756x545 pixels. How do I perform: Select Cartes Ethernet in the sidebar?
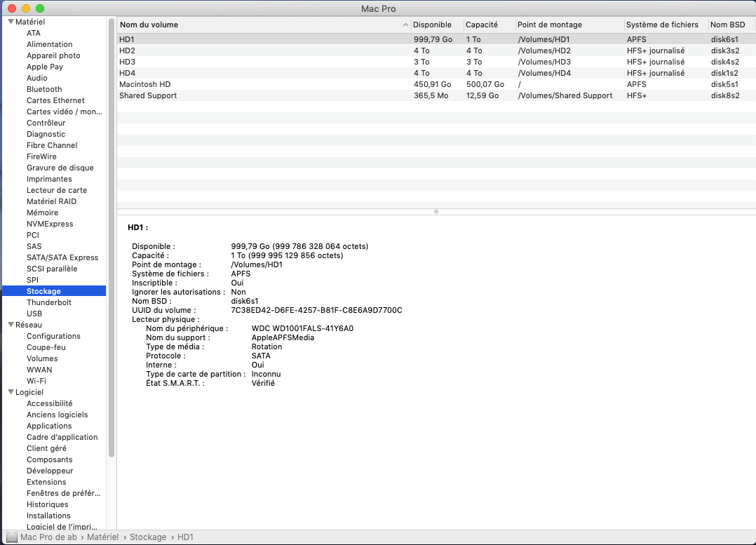[55, 100]
